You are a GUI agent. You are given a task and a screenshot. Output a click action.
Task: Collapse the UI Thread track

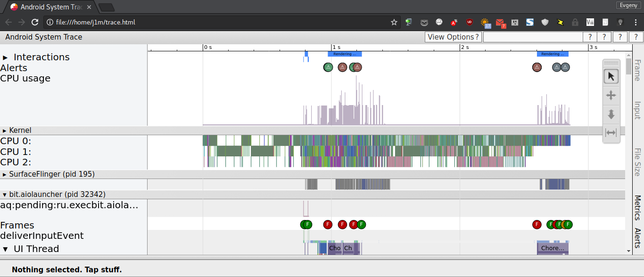click(6, 249)
